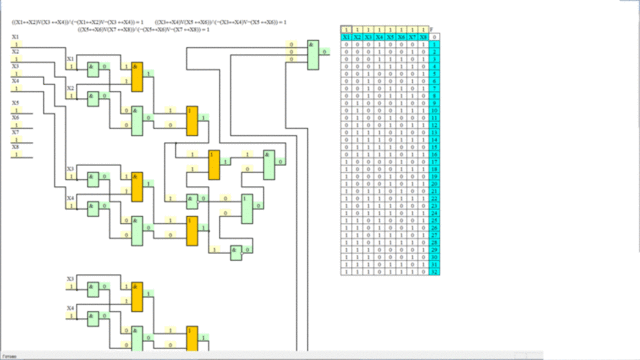Click the cyan X8 column header in table
The width and height of the screenshot is (640, 360).
click(x=423, y=37)
